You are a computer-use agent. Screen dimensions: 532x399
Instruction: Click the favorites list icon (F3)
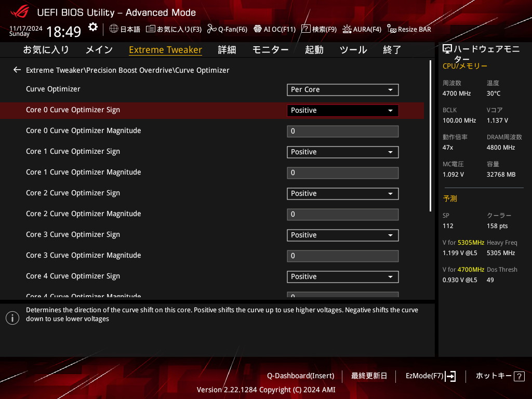pos(151,29)
